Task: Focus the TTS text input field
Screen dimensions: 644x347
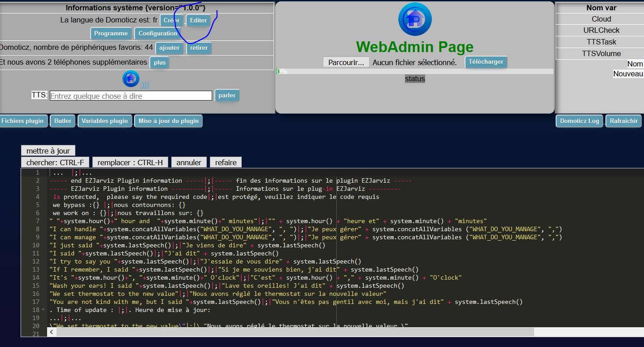Action: coord(131,96)
